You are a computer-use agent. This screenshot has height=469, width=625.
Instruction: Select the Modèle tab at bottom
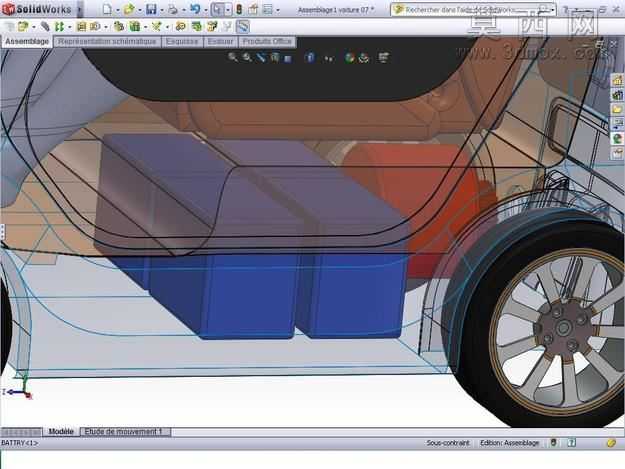61,432
